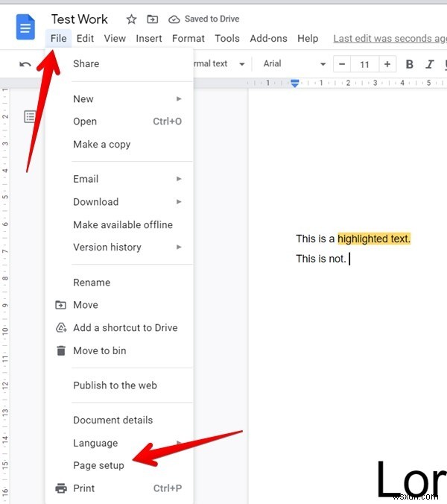This screenshot has height=504, width=447.
Task: Click the undo arrow in toolbar
Action: coord(25,64)
